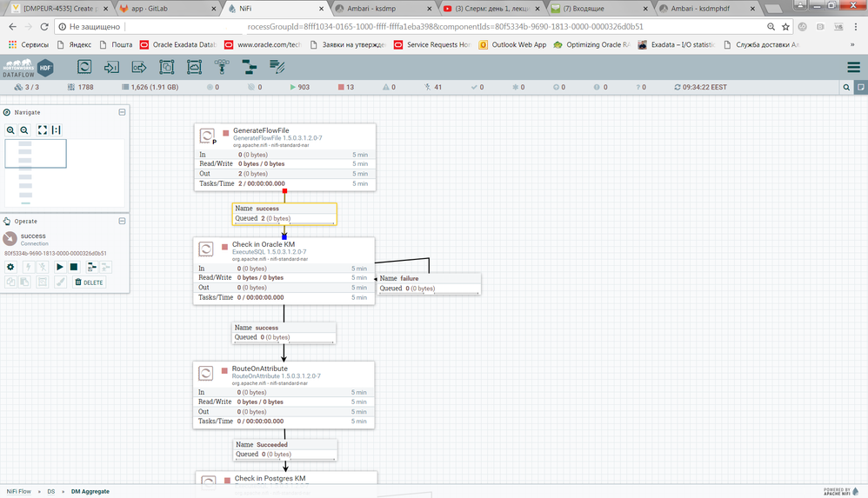Click the browser Back arrow
The width and height of the screenshot is (868, 498).
(13, 27)
